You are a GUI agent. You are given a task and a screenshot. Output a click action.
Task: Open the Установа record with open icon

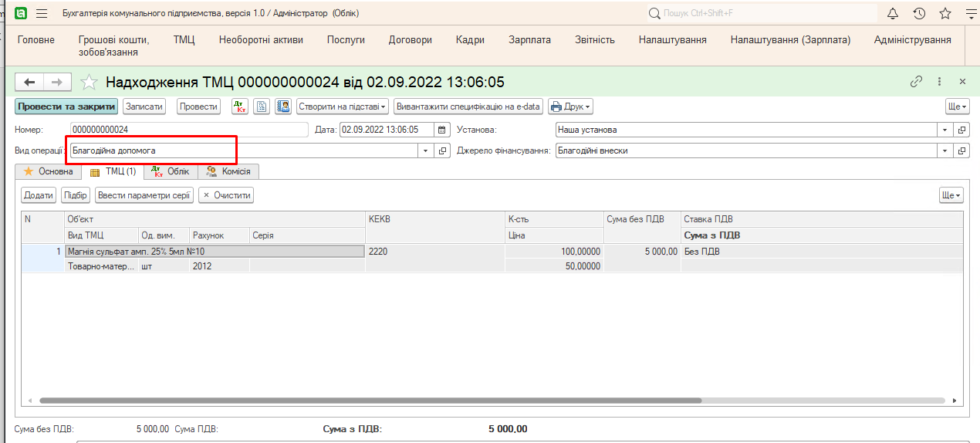tap(961, 130)
